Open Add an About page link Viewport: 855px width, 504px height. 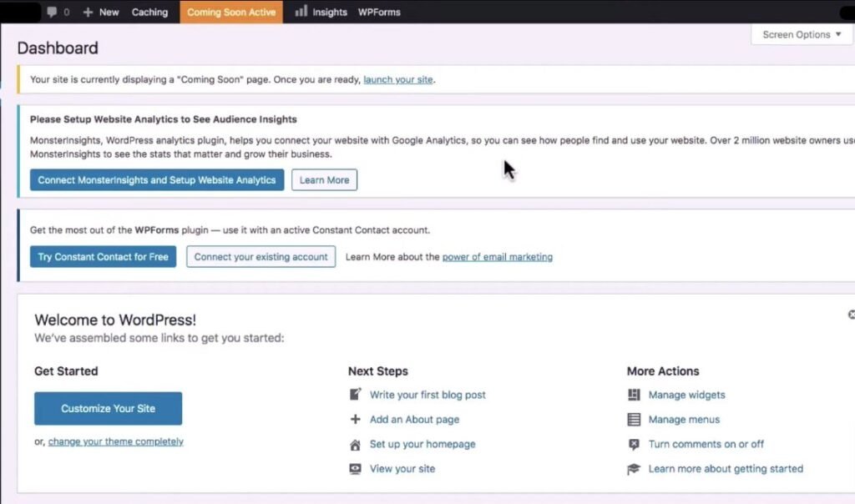click(414, 420)
